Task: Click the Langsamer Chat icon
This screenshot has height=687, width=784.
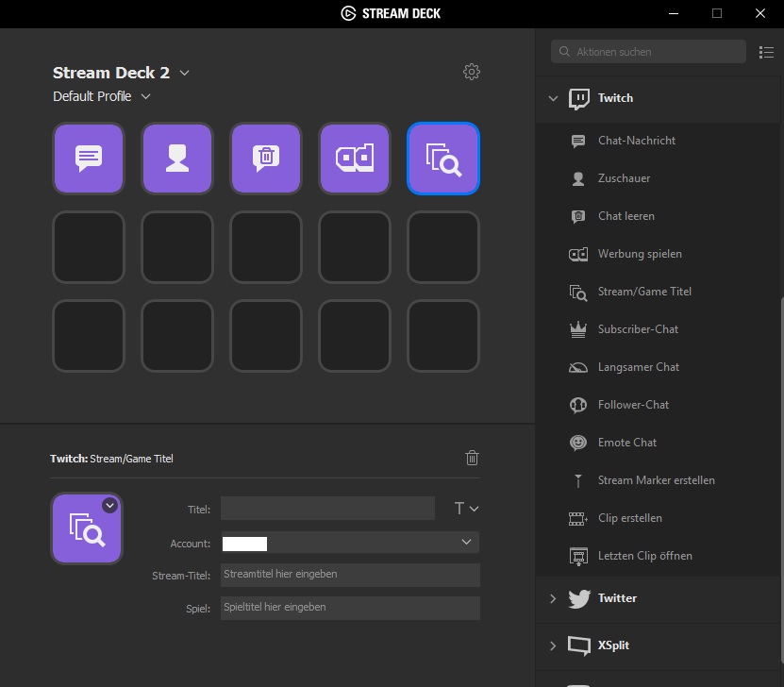Action: pos(578,367)
